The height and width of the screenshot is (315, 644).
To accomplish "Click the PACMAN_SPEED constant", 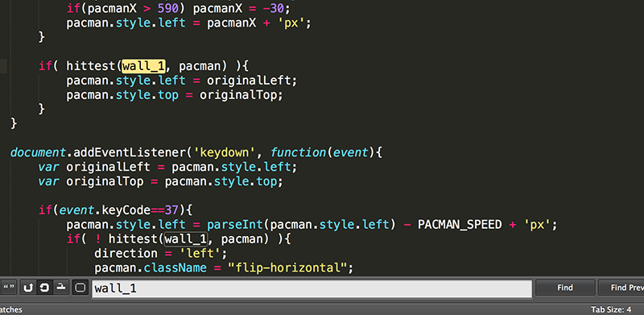I will (460, 225).
